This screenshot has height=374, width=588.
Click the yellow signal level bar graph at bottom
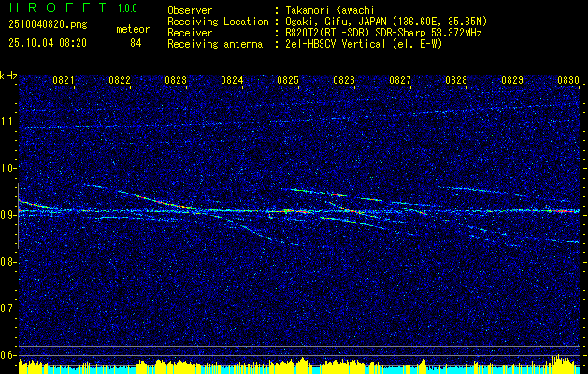299,367
